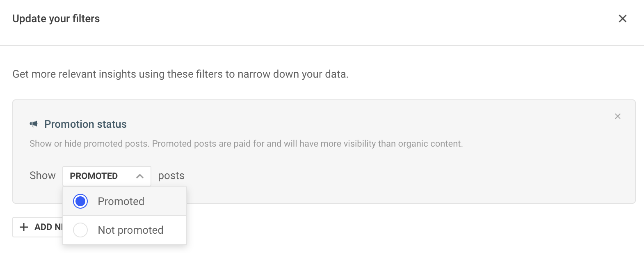
Task: Close the Update your filters dialog
Action: [x=622, y=18]
